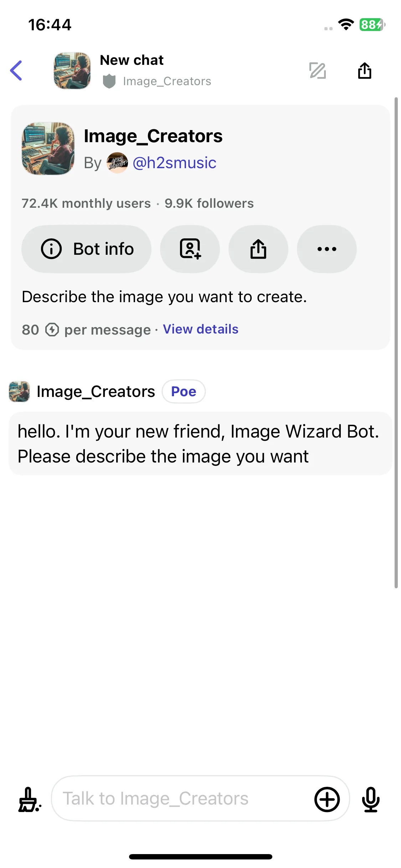This screenshot has height=868, width=401.
Task: Tap the h2smusic creator avatar image
Action: point(117,163)
